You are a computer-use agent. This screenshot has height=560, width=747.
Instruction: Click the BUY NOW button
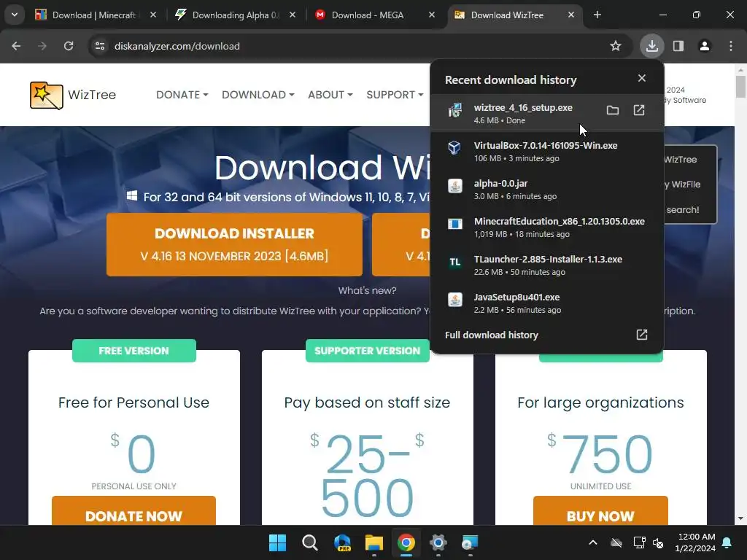click(x=601, y=510)
